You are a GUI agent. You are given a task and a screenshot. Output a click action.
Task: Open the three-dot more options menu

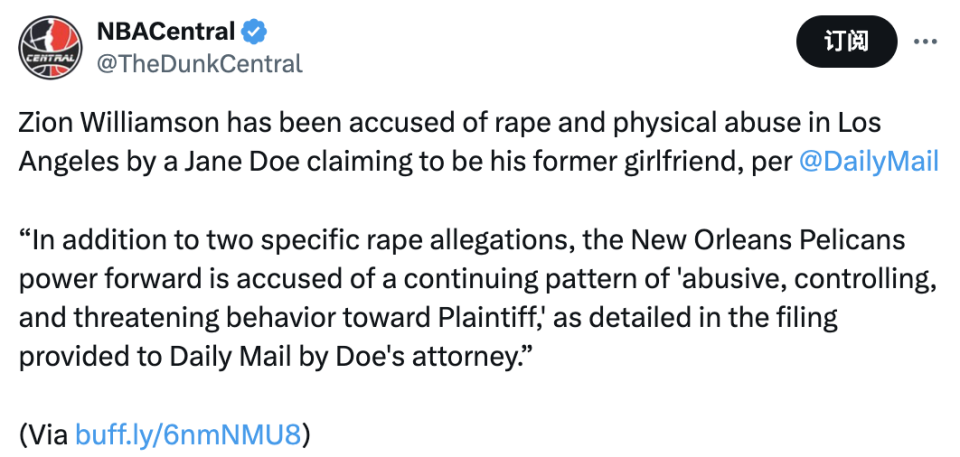point(925,42)
